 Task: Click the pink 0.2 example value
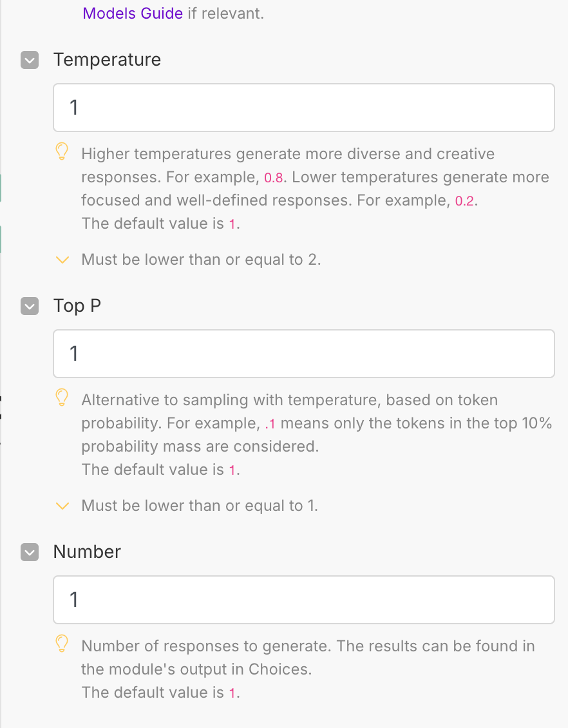(x=465, y=201)
